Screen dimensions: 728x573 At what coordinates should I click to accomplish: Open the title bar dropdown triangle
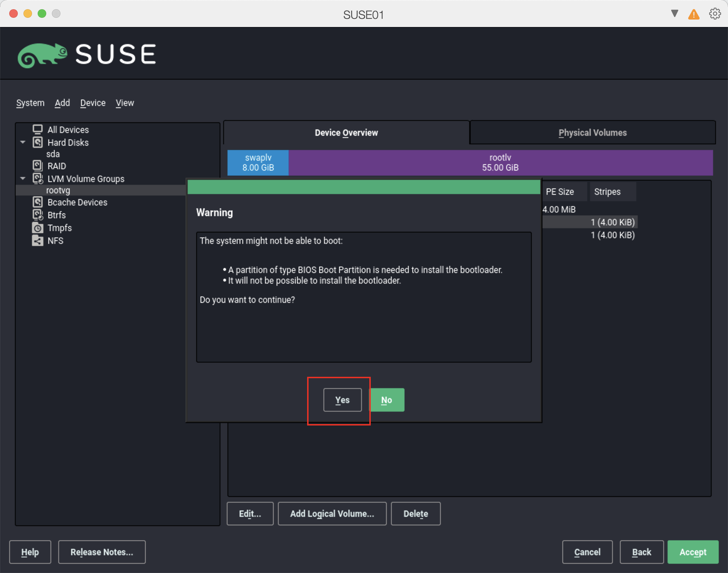674,14
